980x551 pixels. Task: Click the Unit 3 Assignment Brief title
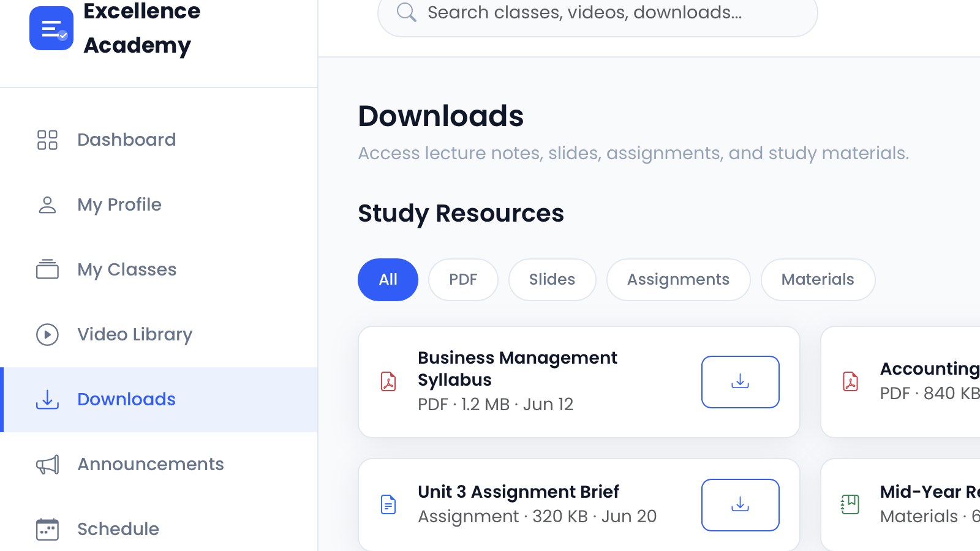click(518, 492)
